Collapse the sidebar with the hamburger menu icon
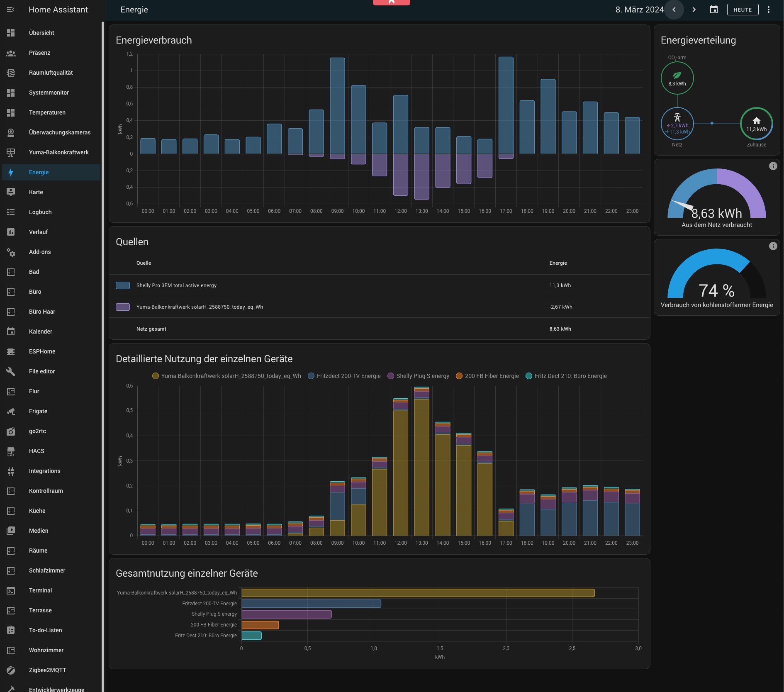 (x=11, y=10)
